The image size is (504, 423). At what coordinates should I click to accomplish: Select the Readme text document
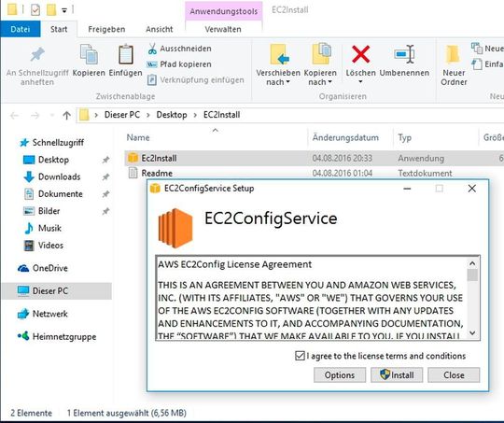coord(157,173)
